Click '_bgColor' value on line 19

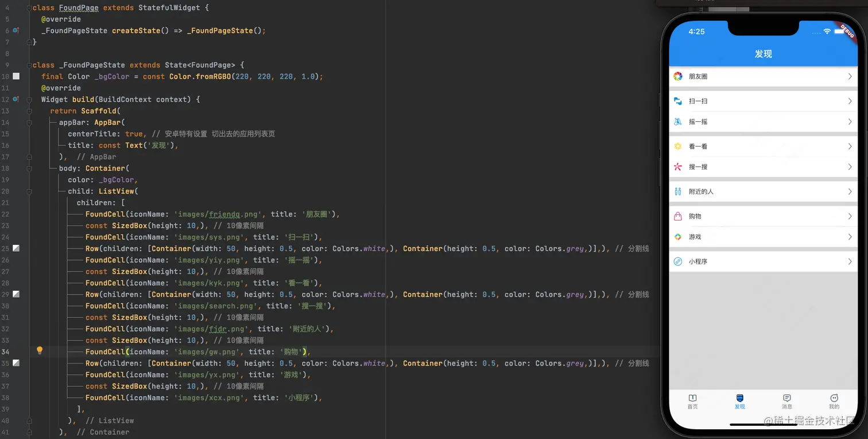tap(116, 180)
